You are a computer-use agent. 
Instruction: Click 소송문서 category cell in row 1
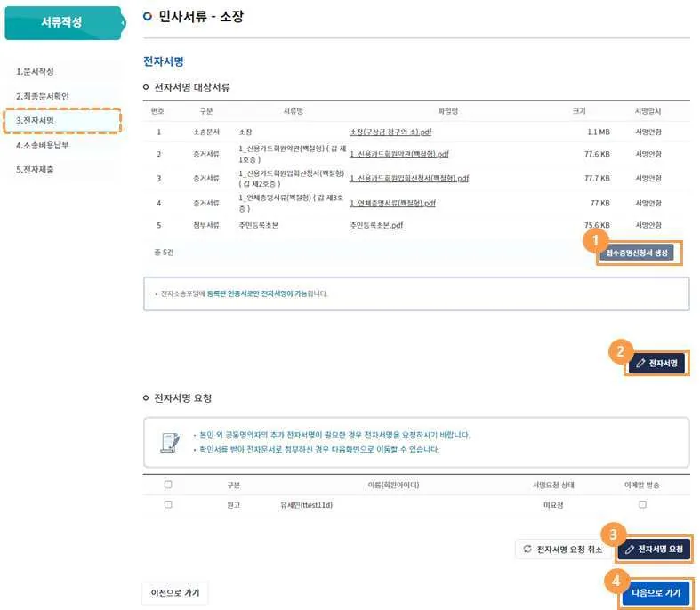pyautogui.click(x=206, y=132)
